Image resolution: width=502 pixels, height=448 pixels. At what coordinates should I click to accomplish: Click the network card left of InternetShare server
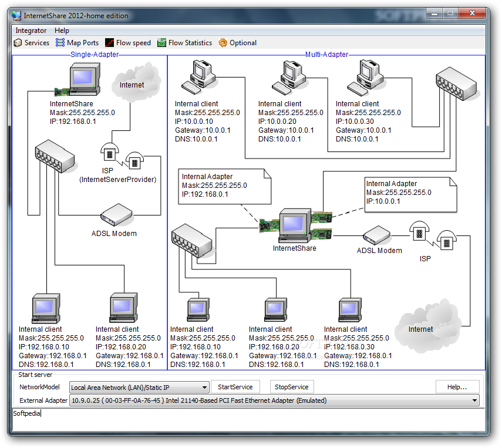click(x=269, y=225)
